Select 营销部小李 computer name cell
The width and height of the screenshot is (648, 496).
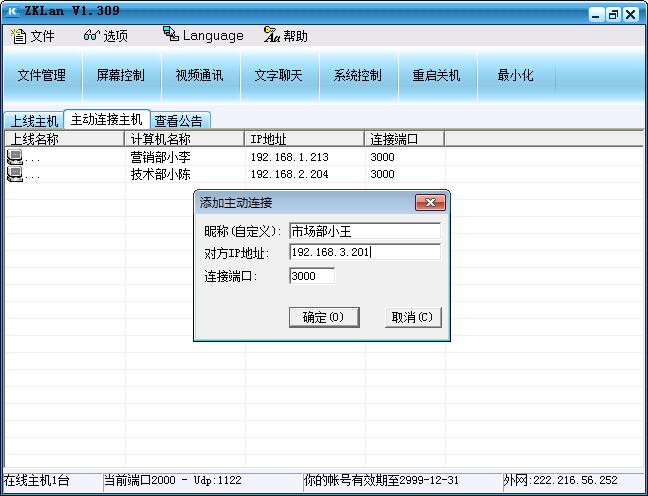[x=160, y=157]
